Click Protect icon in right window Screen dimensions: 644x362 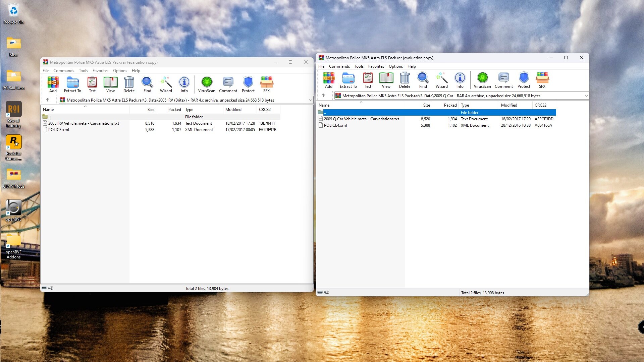point(524,80)
